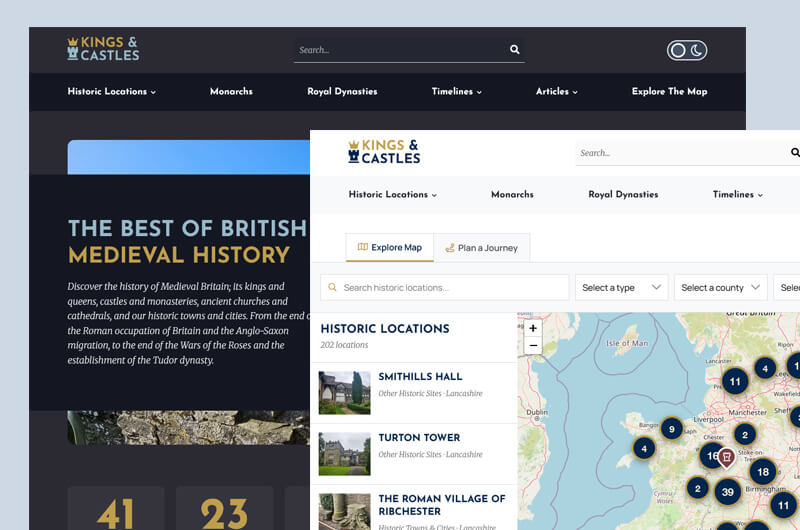Open the Smithills Hall title link

pos(420,376)
